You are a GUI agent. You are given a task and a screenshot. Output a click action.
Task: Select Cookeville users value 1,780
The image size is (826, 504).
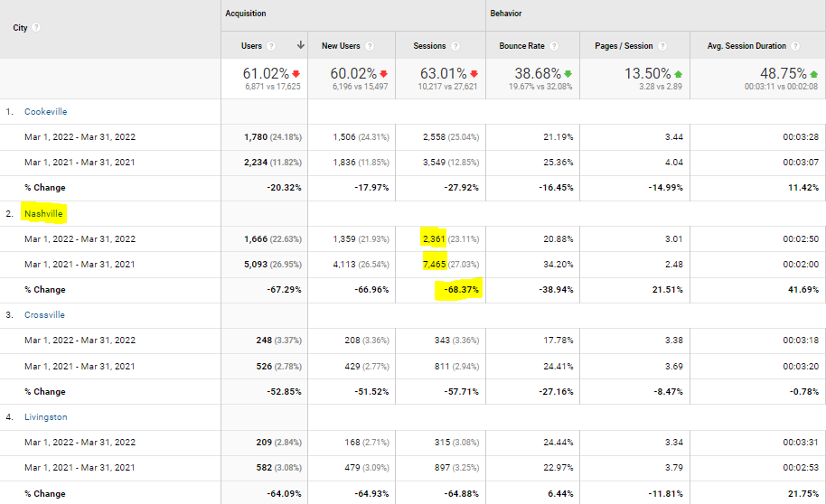click(x=256, y=137)
